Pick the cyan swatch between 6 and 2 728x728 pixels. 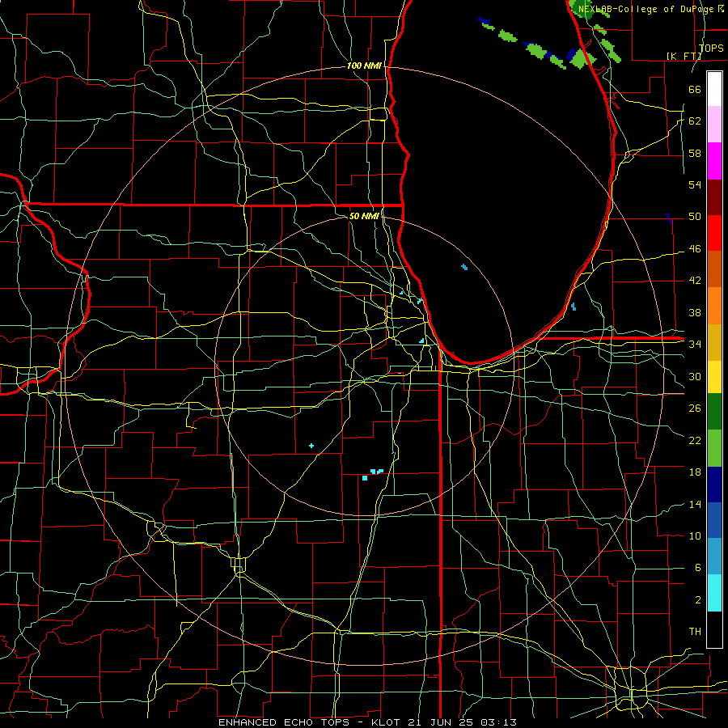coord(714,593)
